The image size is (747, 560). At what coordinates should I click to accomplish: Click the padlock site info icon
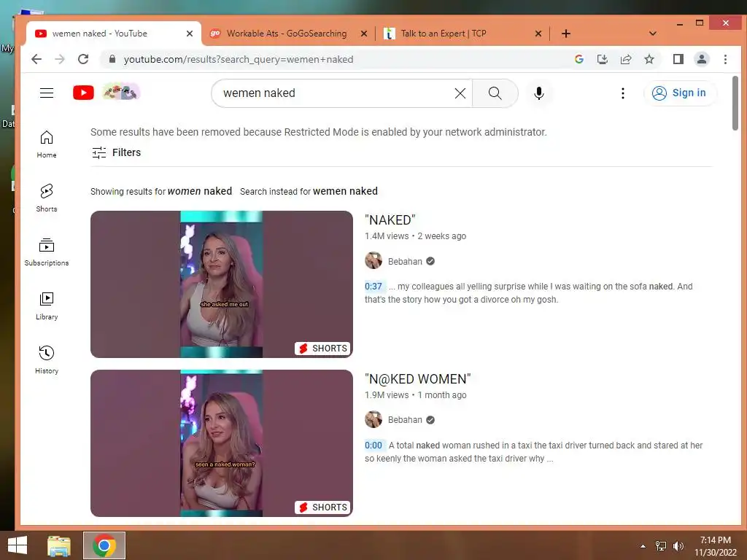[x=112, y=59]
